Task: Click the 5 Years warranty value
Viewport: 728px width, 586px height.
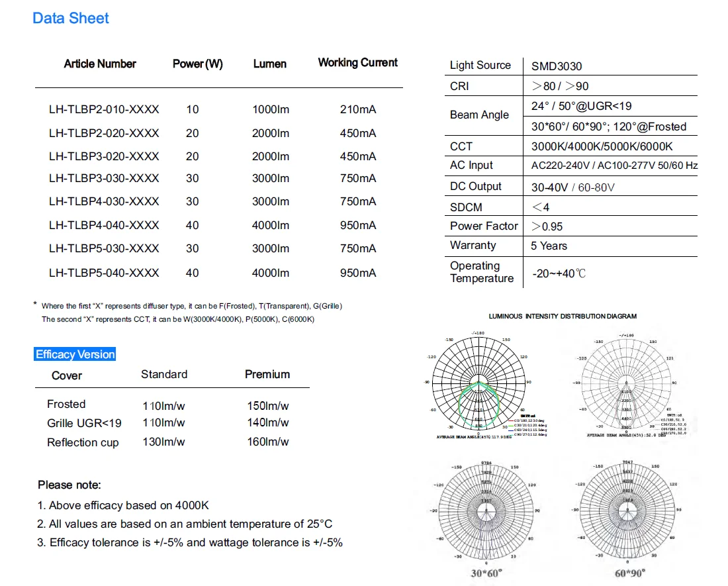Action: coord(549,246)
